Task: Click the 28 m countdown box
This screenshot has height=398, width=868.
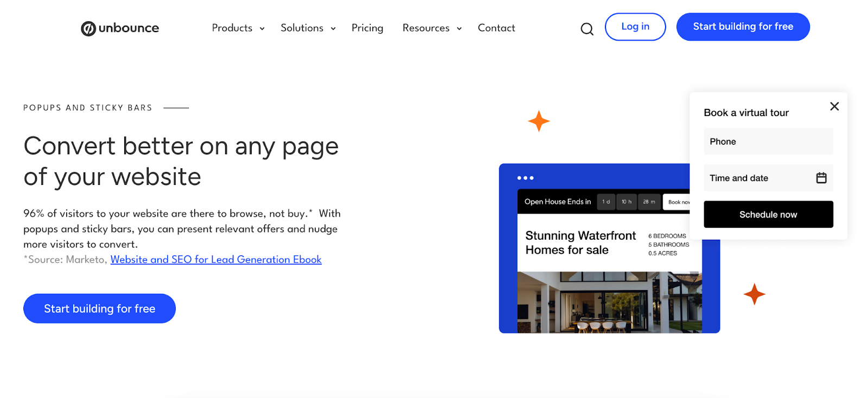Action: point(649,202)
